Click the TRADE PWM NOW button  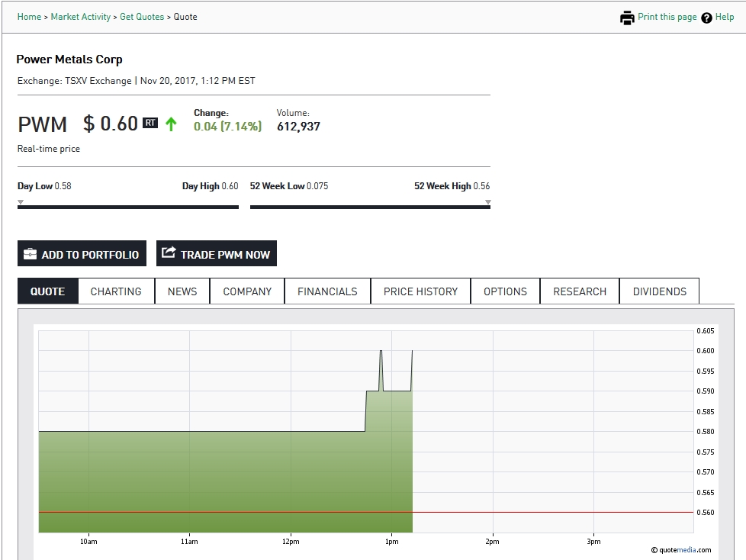coord(217,253)
